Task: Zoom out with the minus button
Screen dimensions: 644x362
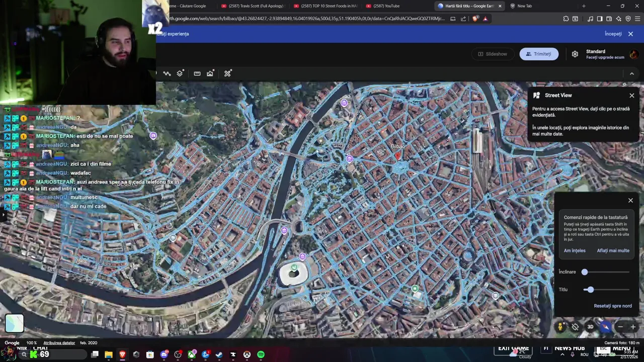Action: [620, 327]
